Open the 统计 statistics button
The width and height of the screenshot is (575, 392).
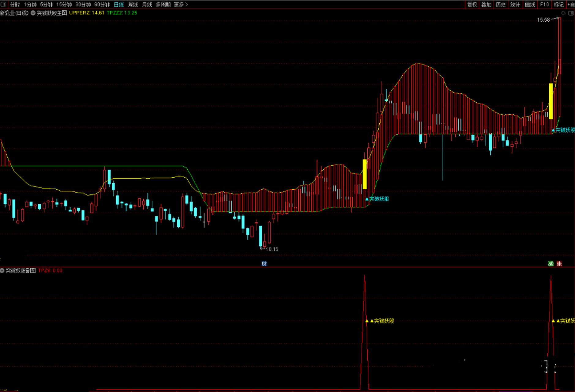click(x=515, y=5)
